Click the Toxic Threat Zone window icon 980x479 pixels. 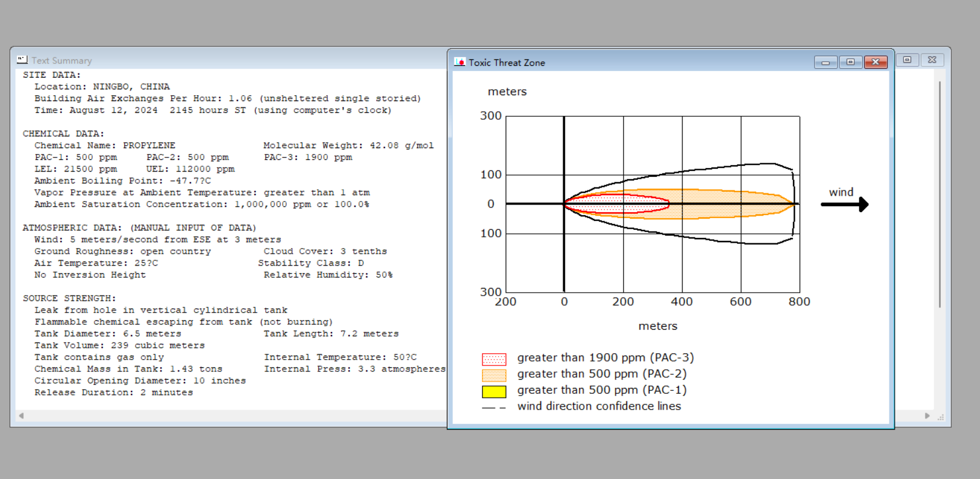click(x=460, y=62)
